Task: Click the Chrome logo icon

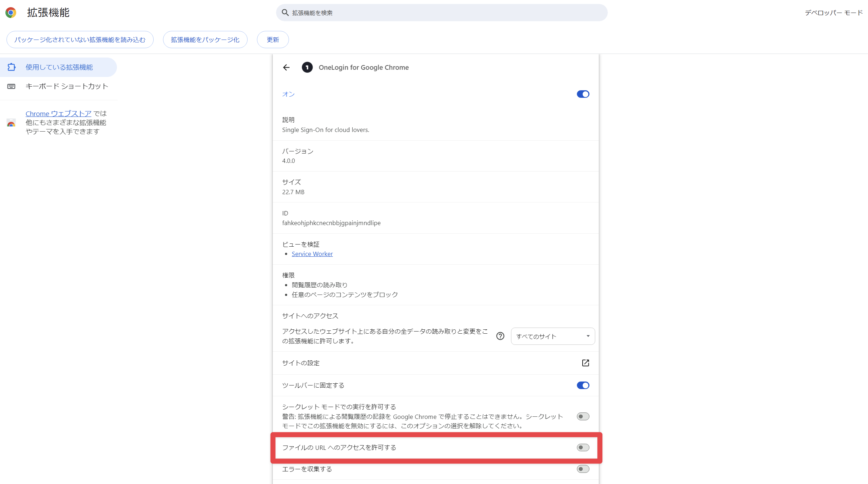Action: pyautogui.click(x=11, y=13)
